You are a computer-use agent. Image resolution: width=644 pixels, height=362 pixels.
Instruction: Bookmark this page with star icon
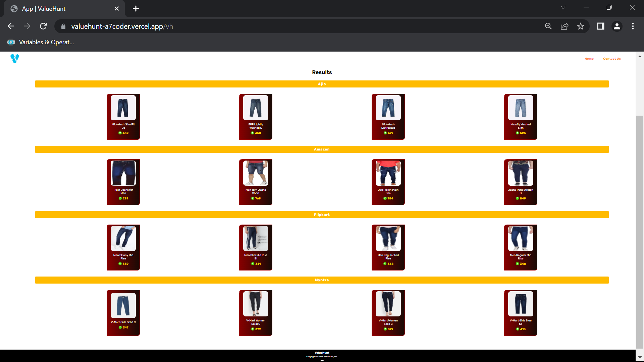pyautogui.click(x=581, y=26)
